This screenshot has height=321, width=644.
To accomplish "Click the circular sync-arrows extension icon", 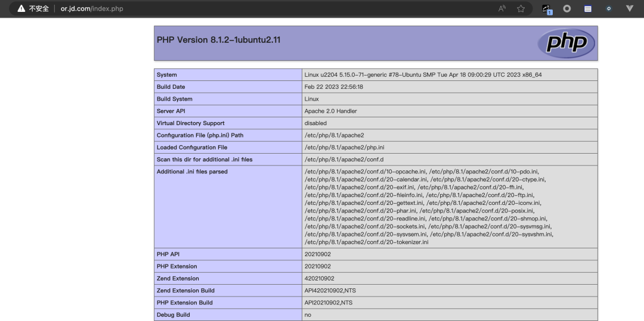I will [x=609, y=8].
